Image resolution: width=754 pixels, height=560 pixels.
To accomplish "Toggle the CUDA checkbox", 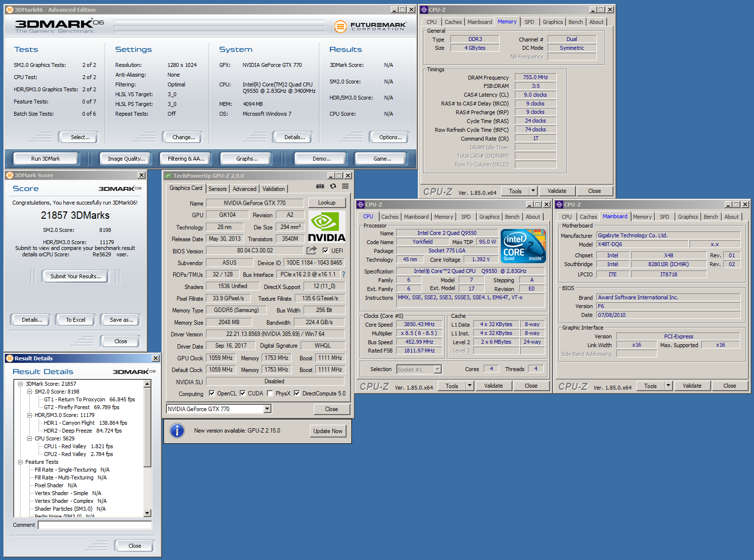I will pos(243,394).
